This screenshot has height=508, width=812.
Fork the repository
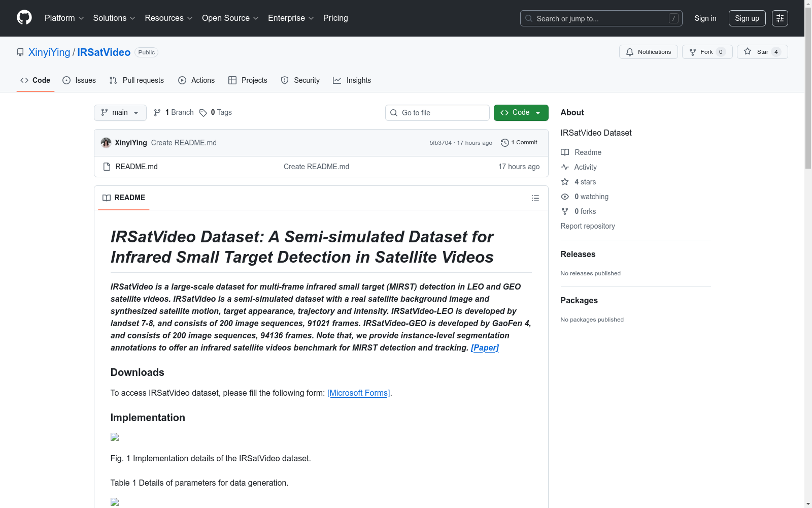tap(707, 52)
